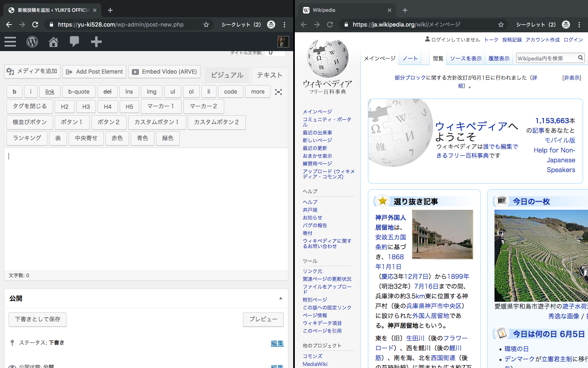Open Chrome menu in the Wikipedia window
Viewport: 588px width, 368px height.
tap(579, 25)
